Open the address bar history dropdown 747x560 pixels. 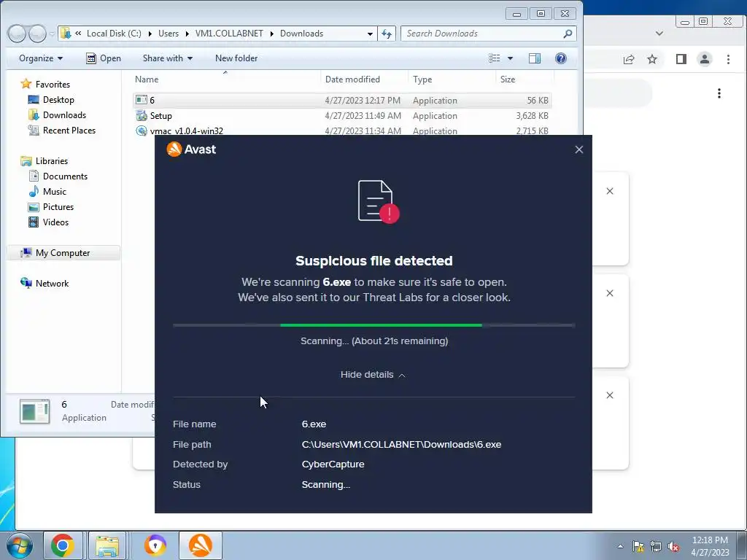click(370, 34)
